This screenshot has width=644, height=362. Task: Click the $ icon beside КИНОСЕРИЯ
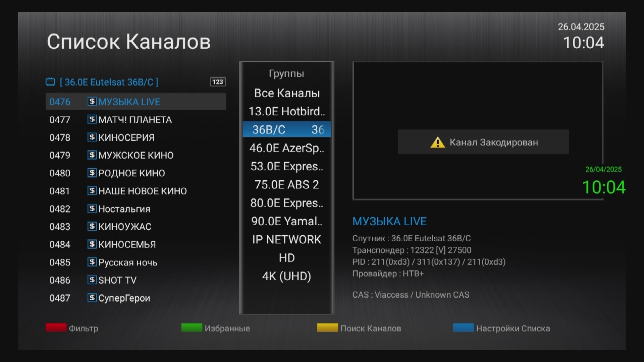[x=92, y=137]
